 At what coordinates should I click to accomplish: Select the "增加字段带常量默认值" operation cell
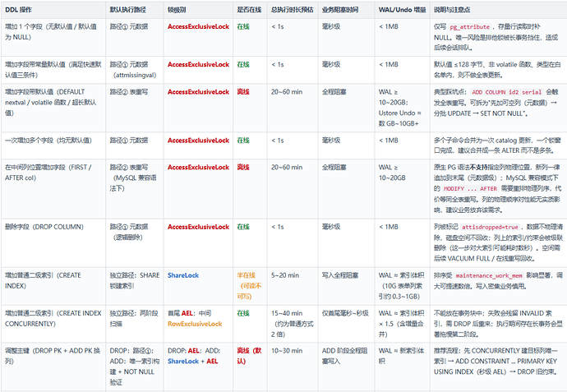53,70
